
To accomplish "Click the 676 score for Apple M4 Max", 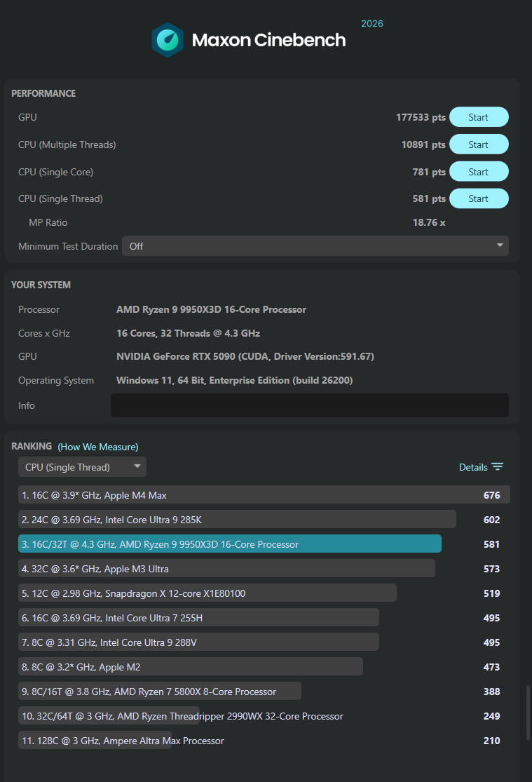I will tap(491, 494).
